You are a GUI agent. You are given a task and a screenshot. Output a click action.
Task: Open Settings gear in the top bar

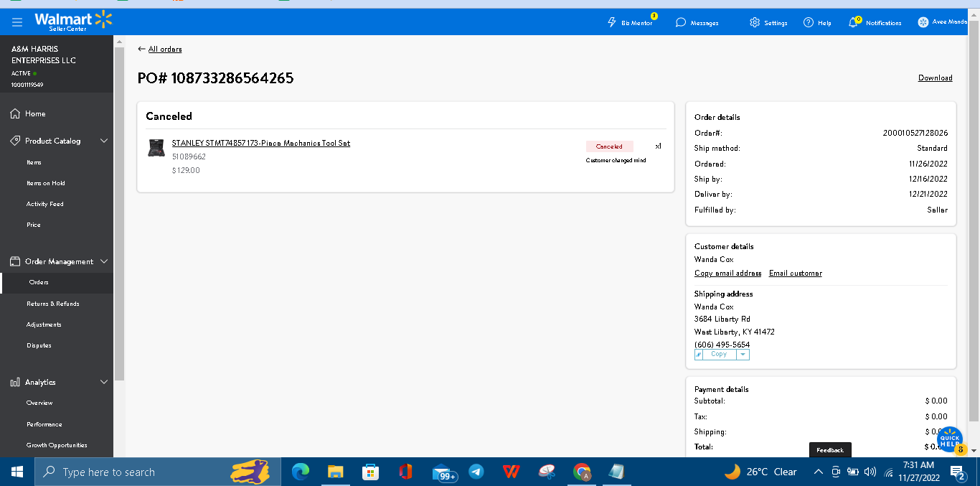768,23
